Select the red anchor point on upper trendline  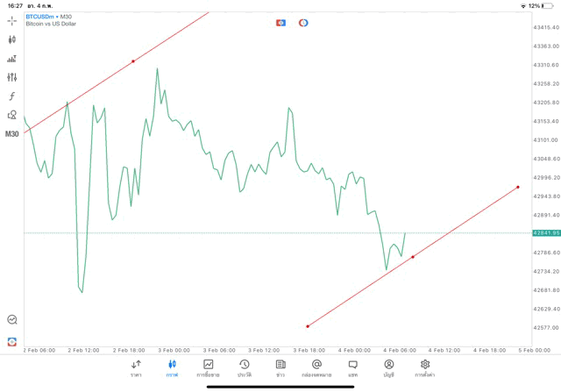[133, 61]
